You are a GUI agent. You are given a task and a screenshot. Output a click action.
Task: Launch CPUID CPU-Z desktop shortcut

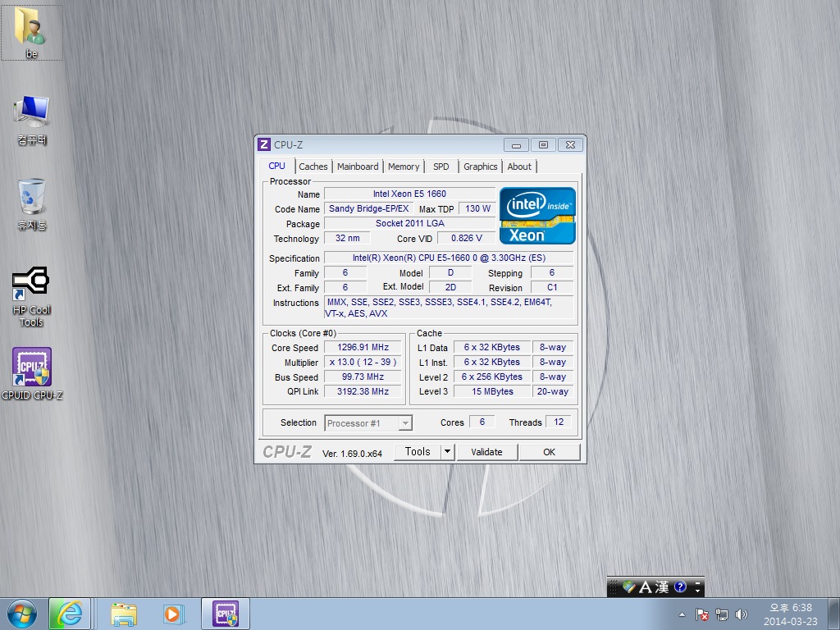32,373
